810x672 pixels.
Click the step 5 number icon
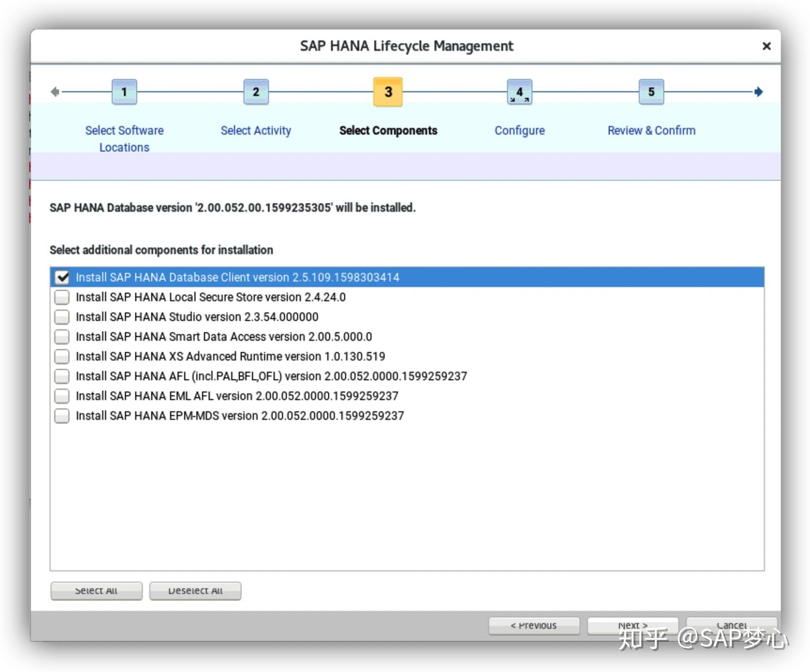651,92
